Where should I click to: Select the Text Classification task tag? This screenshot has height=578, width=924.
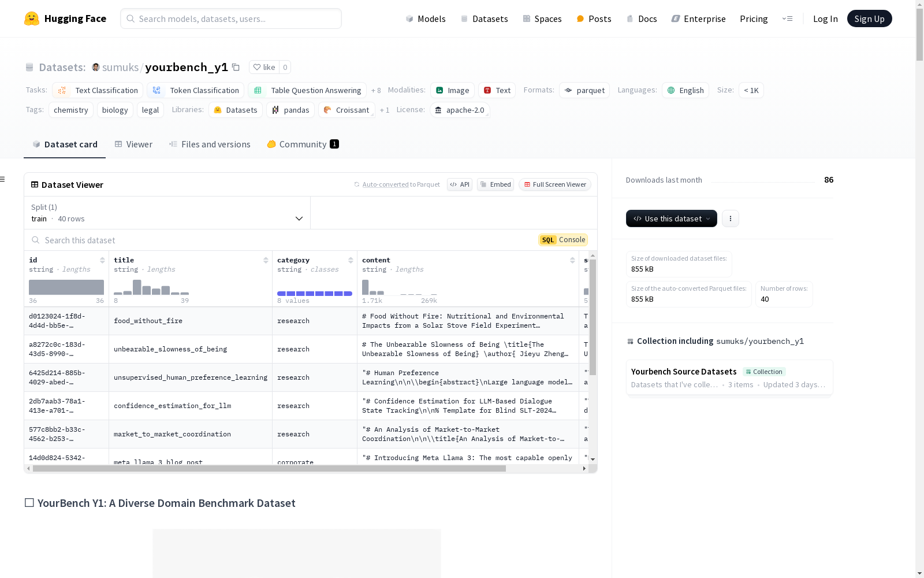[98, 90]
